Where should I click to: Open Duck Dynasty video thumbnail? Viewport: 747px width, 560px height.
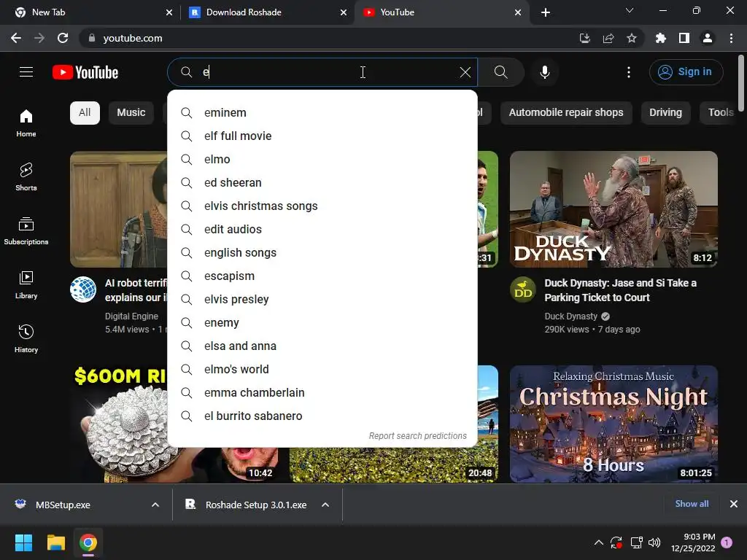pyautogui.click(x=614, y=209)
